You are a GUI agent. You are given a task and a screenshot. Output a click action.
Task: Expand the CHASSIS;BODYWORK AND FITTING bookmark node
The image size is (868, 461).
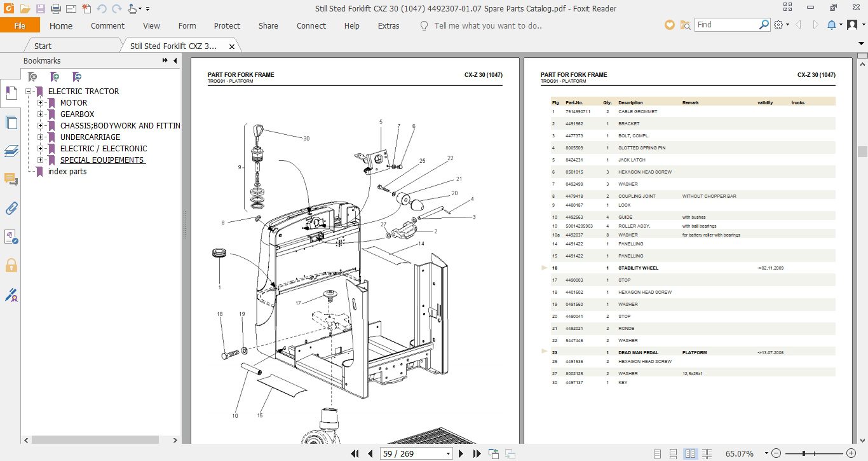coord(41,126)
